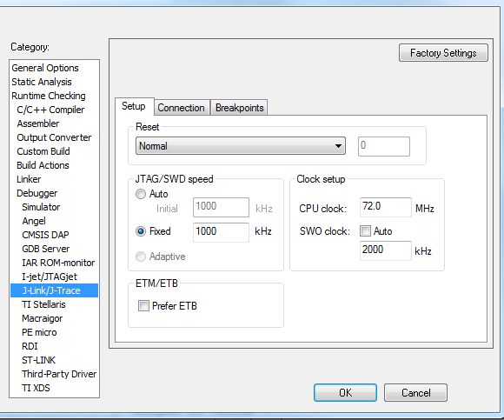Select Output Converter category
Viewport: 504px width, 420px height.
(54, 137)
